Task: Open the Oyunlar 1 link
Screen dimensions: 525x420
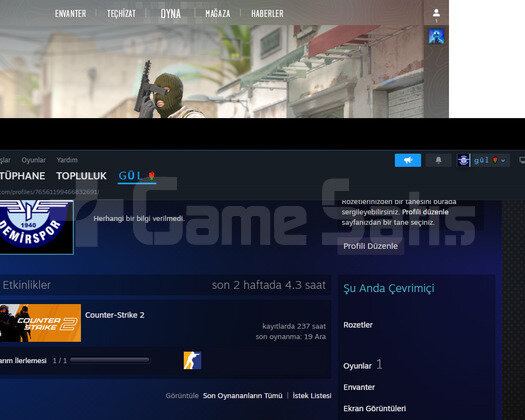Action: pos(363,365)
